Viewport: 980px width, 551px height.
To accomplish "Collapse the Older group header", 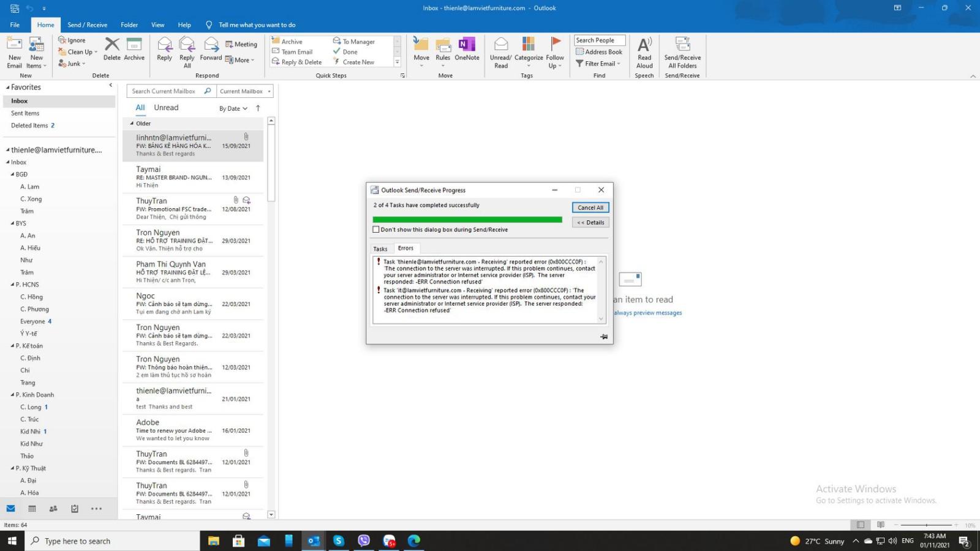I will tap(132, 124).
